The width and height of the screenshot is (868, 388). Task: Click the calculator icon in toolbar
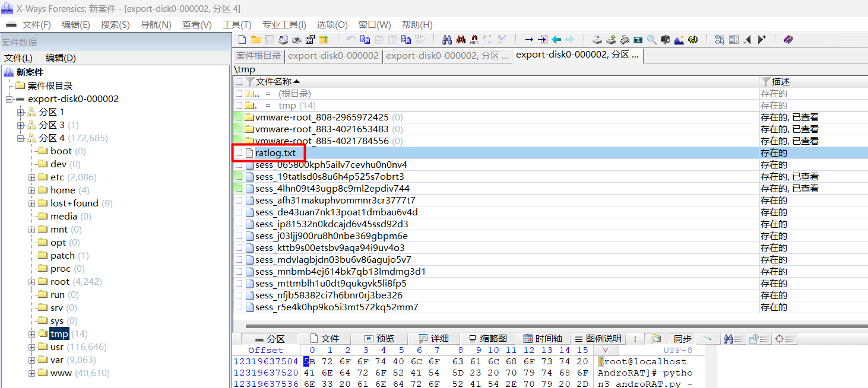[638, 40]
